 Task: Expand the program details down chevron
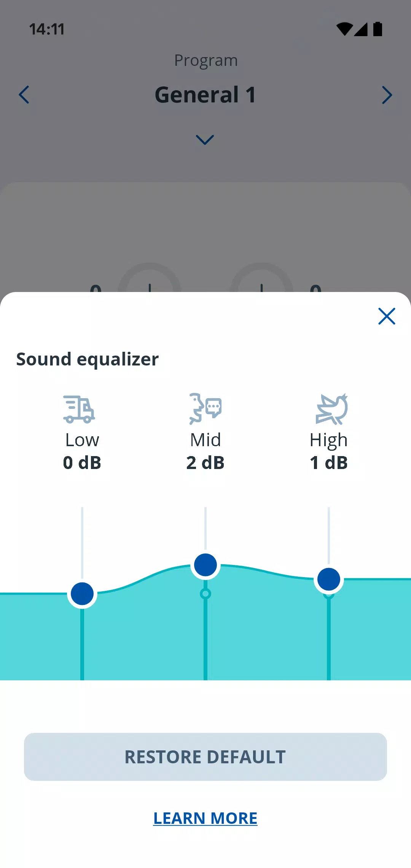pos(205,140)
